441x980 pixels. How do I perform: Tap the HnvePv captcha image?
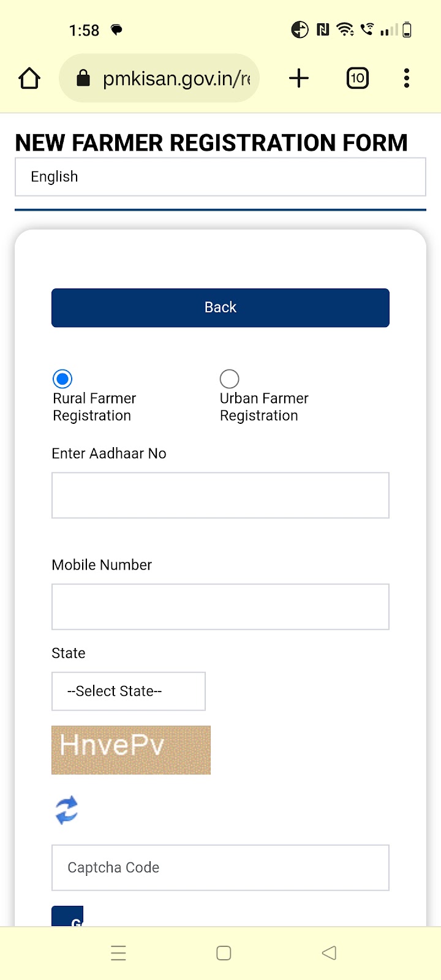131,750
